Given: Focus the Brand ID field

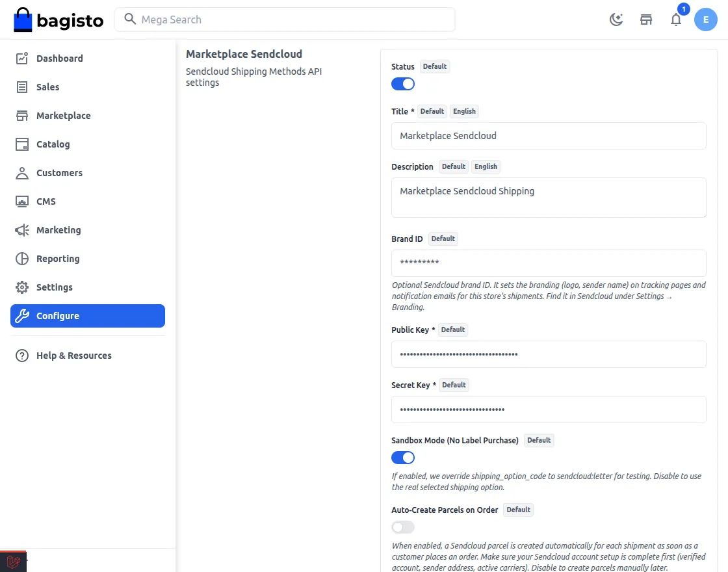Looking at the screenshot, I should tap(549, 263).
